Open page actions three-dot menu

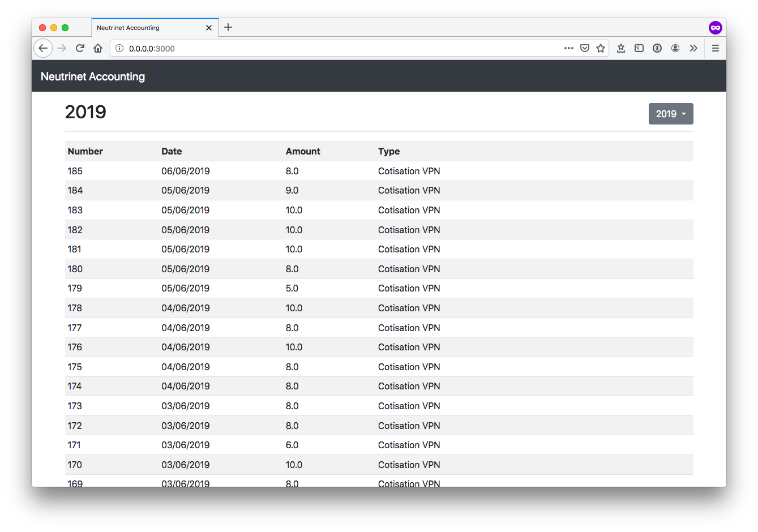569,48
